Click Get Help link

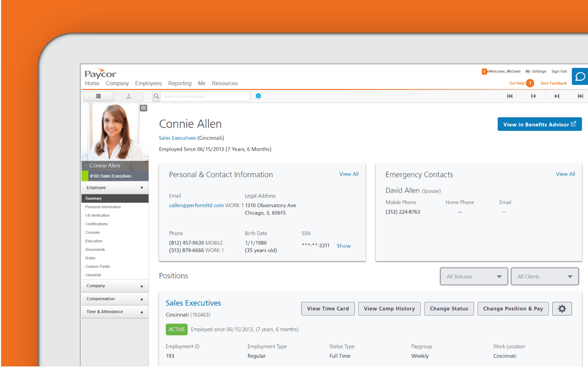tap(517, 83)
